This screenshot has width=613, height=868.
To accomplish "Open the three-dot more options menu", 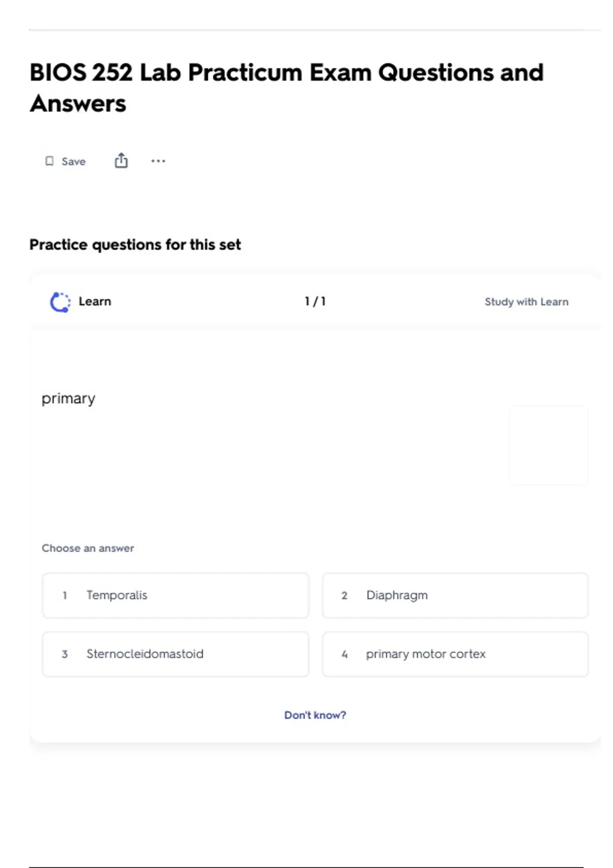I will tap(158, 161).
